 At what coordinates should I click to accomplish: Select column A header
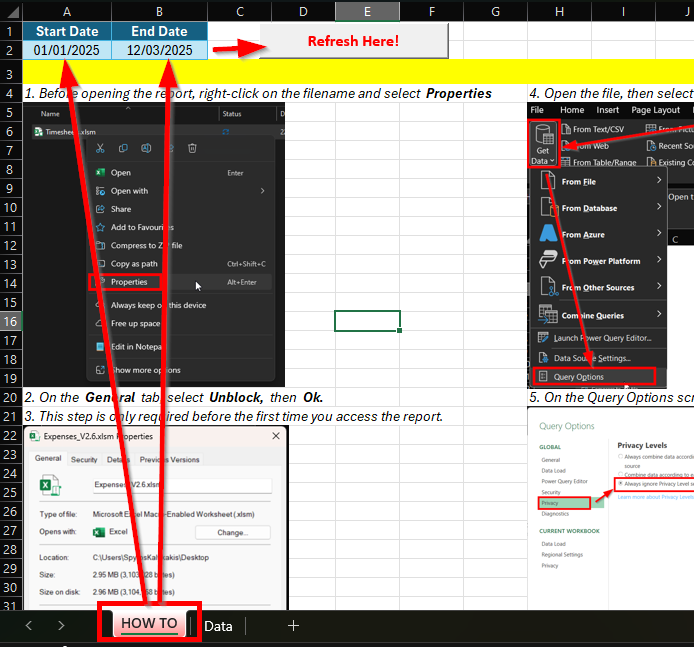coord(67,12)
